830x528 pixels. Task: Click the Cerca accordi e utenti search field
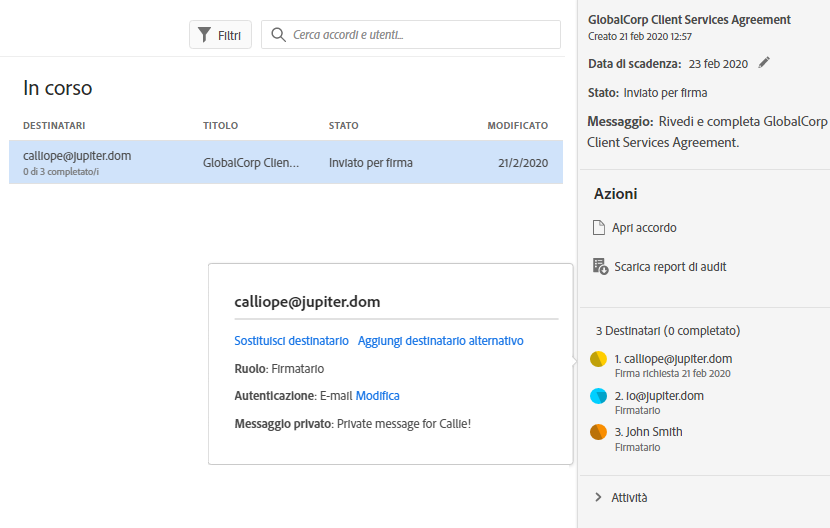[420, 35]
